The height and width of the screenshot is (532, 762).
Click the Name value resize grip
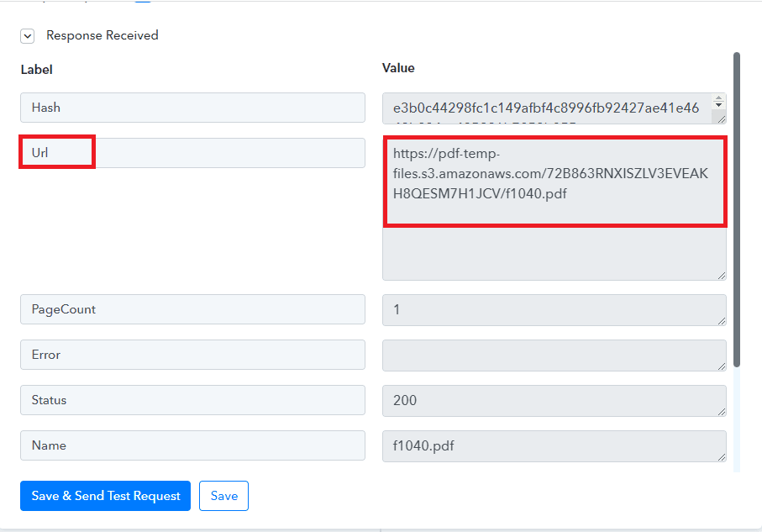(x=721, y=456)
